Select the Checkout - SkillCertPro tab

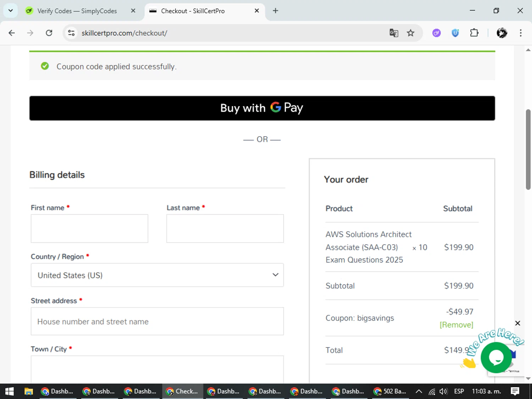point(193,11)
